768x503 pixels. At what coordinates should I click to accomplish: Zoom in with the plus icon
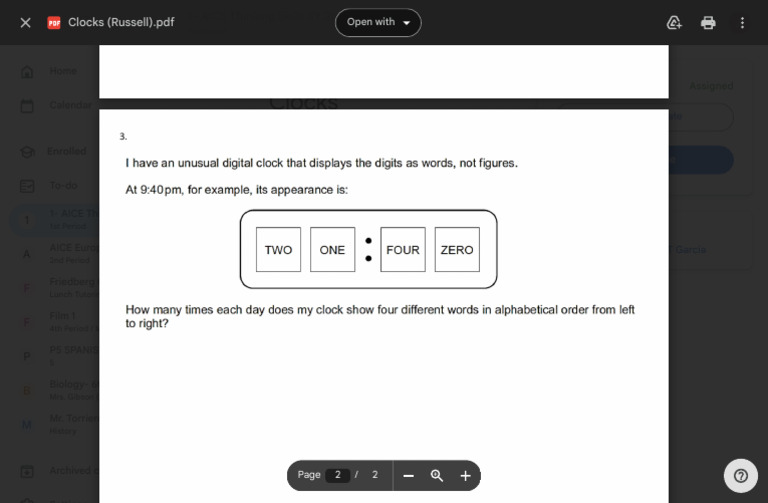(465, 476)
